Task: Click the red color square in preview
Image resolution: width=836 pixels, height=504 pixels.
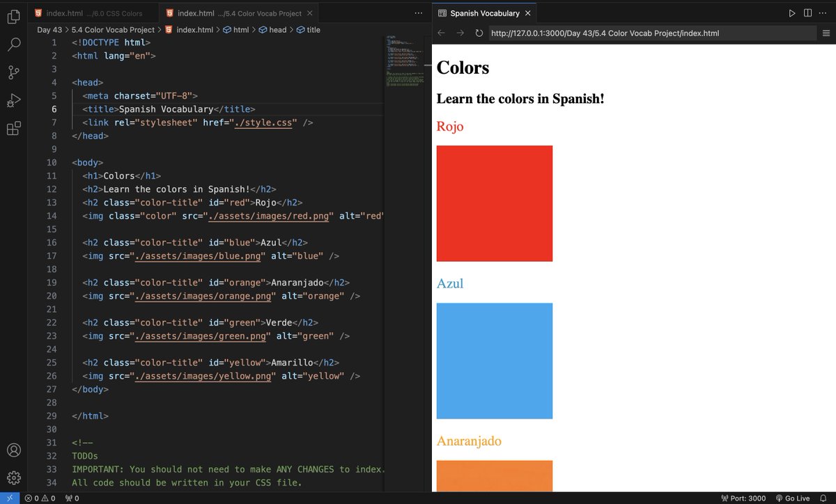Action: pyautogui.click(x=495, y=203)
